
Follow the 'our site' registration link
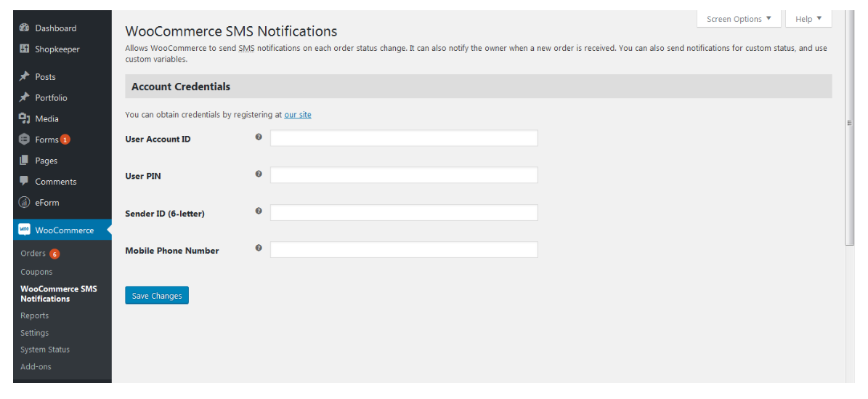pyautogui.click(x=298, y=115)
